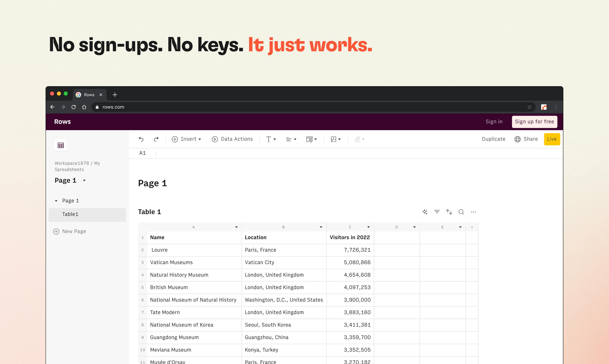Click the Sign in link
The image size is (609, 364).
pyautogui.click(x=494, y=122)
